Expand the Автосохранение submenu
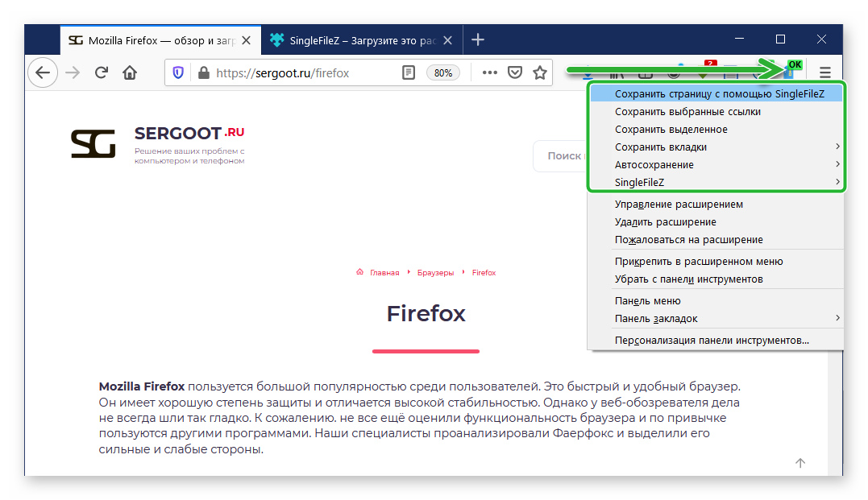 click(x=717, y=165)
